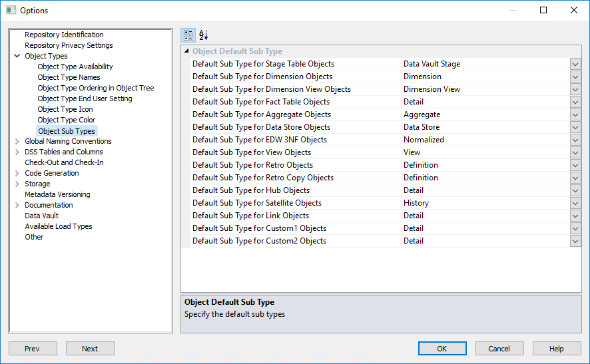Select Object Type Color in tree
The width and height of the screenshot is (590, 364).
click(67, 120)
